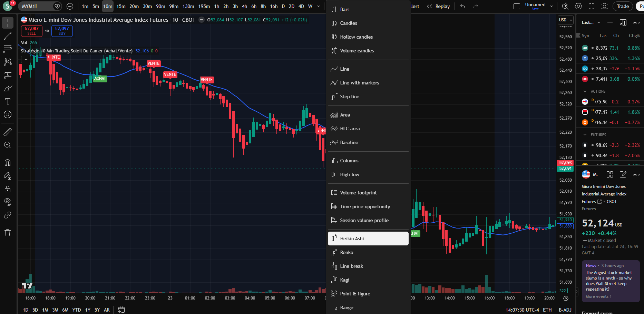Collapse the ACTIONS watchlist section
644x314 pixels.
tap(585, 91)
